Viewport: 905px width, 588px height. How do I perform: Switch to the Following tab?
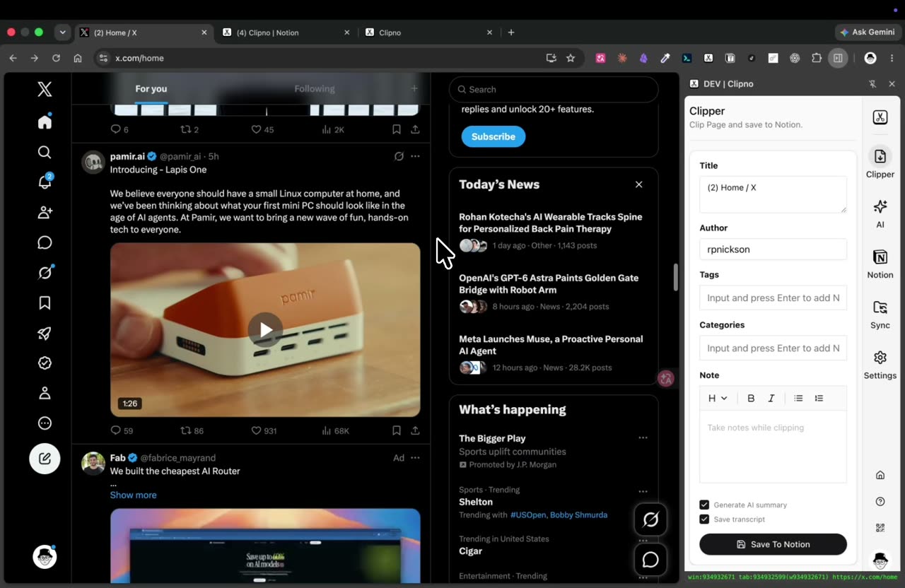[x=315, y=89]
